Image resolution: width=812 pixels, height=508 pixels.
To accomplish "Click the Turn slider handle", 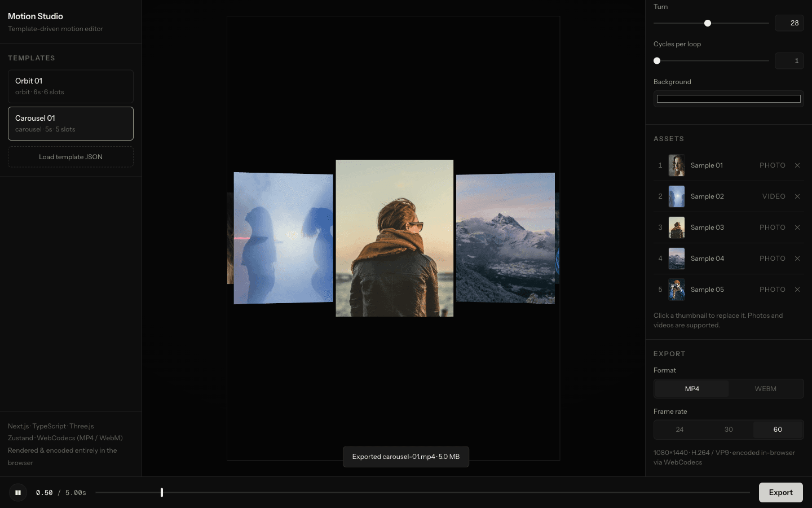I will [x=708, y=23].
